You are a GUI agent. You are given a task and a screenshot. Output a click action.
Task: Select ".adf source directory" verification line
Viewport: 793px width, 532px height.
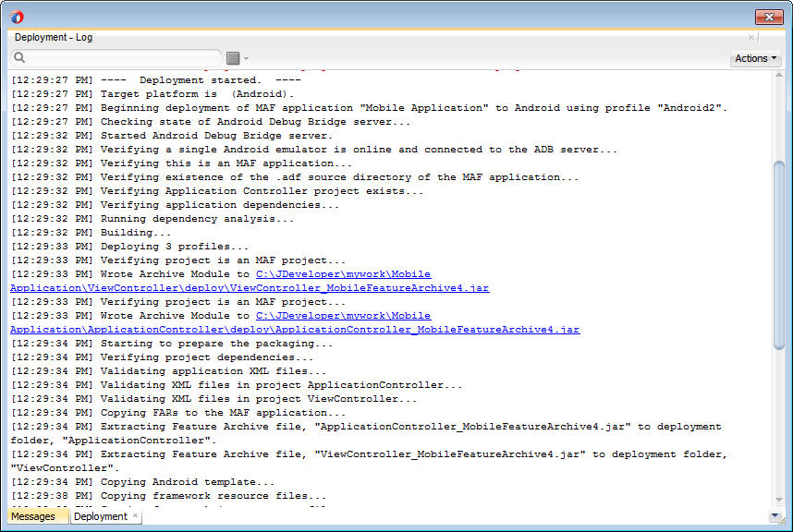295,176
